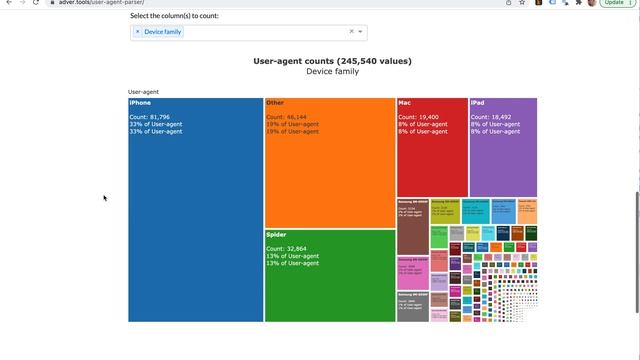
Task: Select the purple iPad treemap block
Action: pyautogui.click(x=503, y=147)
